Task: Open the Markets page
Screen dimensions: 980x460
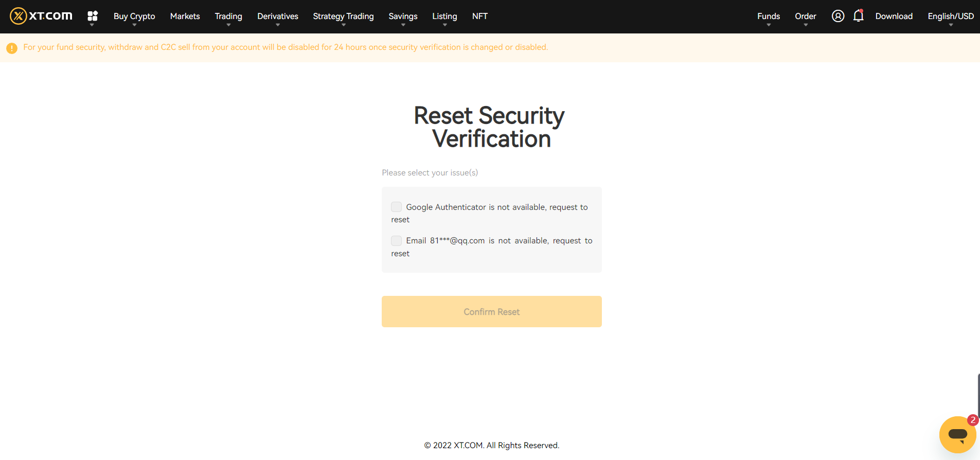Action: (x=185, y=16)
